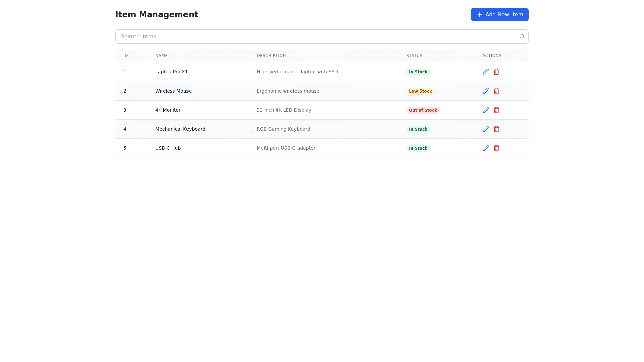
Task: Delete the Laptop Pro X1 item
Action: point(496,72)
